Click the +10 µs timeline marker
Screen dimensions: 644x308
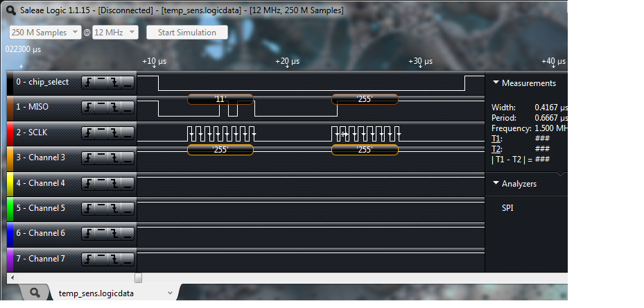tap(155, 62)
